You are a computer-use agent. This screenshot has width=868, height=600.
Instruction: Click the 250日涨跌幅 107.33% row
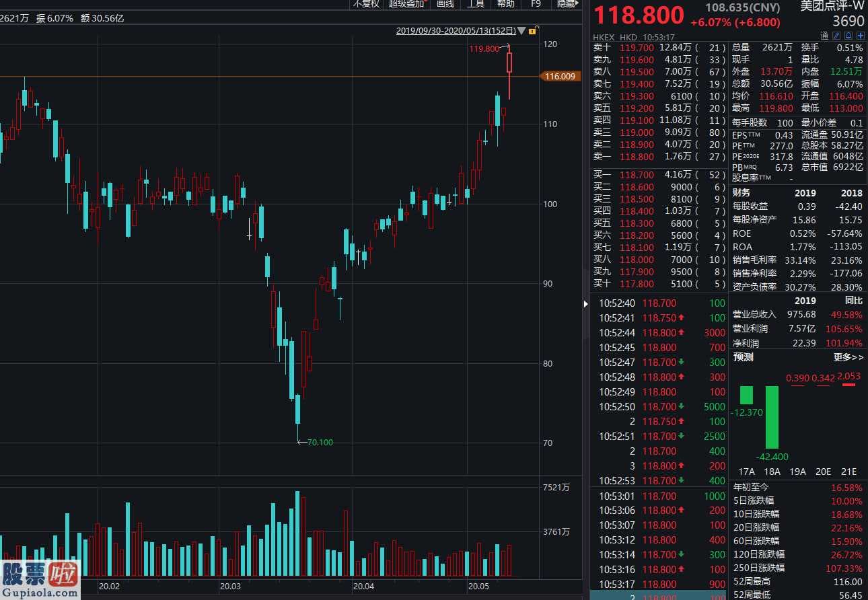[797, 568]
